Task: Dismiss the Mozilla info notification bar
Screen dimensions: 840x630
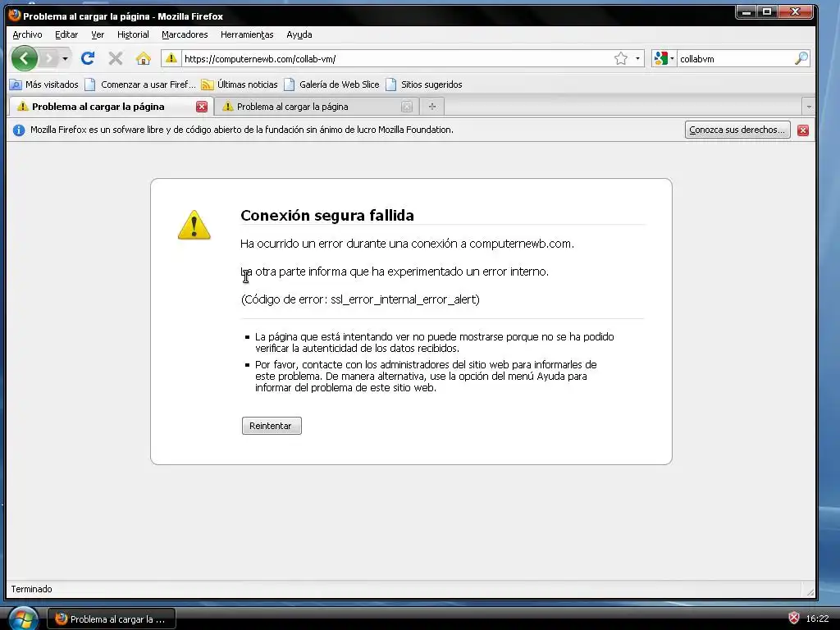Action: (x=802, y=130)
